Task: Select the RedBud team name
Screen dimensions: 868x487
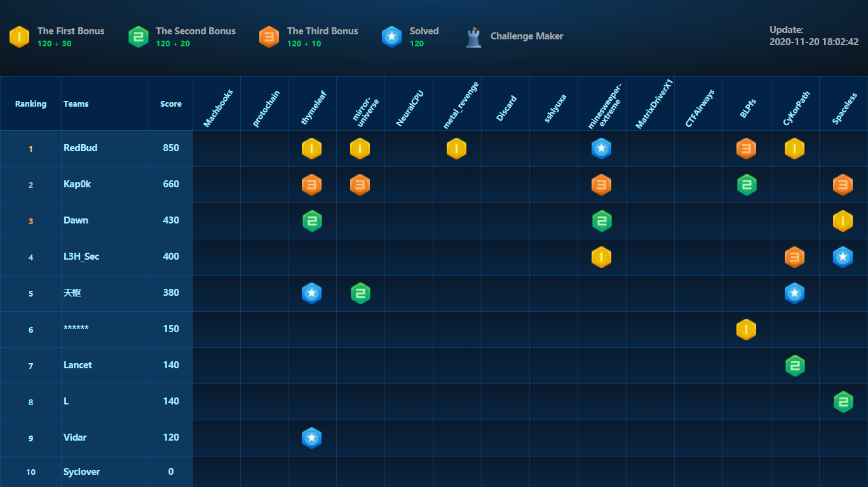Action: (x=81, y=148)
